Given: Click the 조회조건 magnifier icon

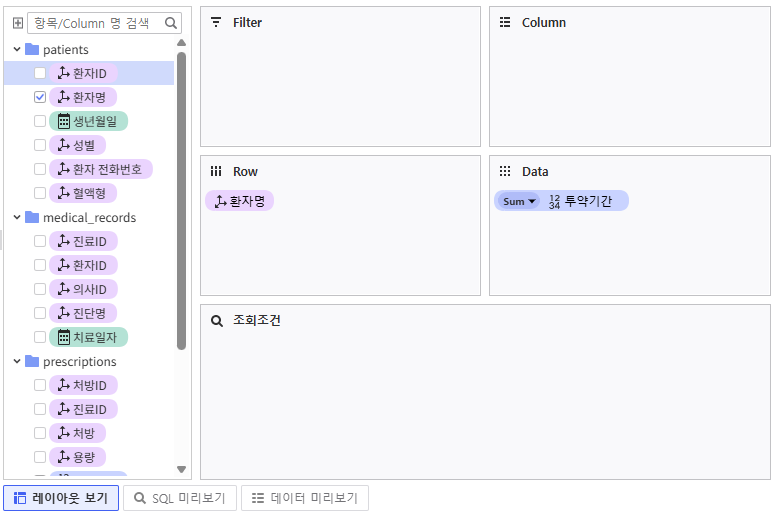Looking at the screenshot, I should click(x=217, y=321).
